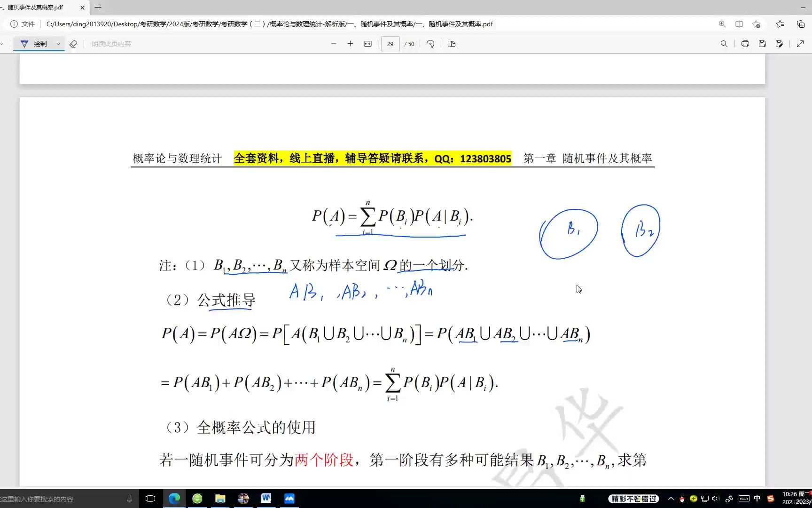Switch to two-page view layout
This screenshot has width=812, height=508.
point(451,43)
